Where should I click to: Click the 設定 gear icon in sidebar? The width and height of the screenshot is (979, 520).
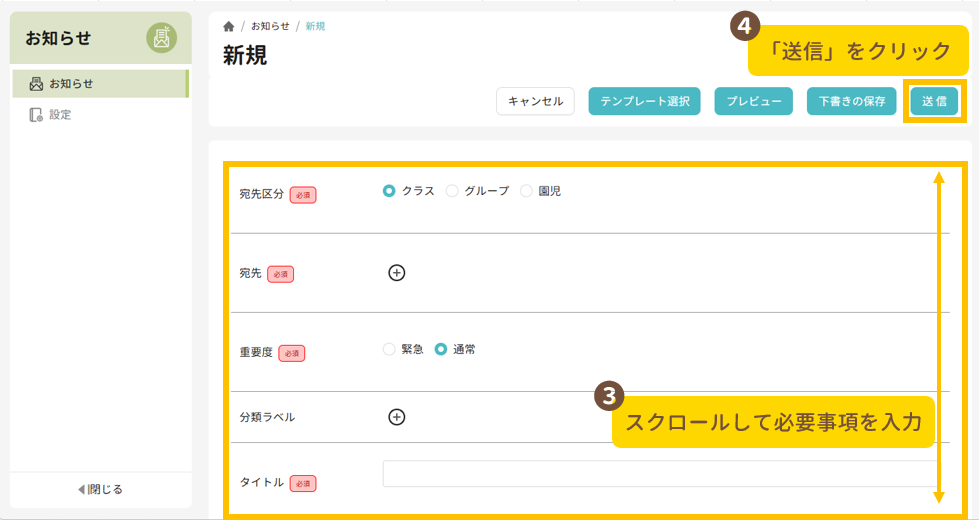[x=37, y=115]
